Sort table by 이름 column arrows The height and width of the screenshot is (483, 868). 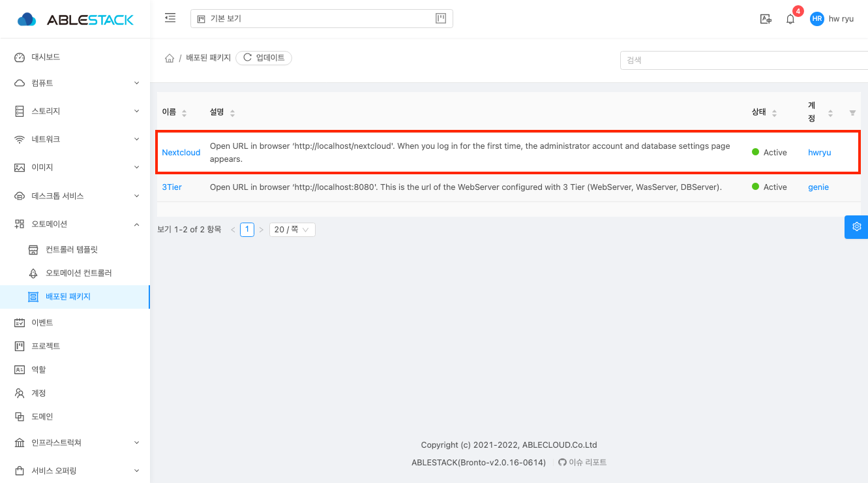(184, 113)
